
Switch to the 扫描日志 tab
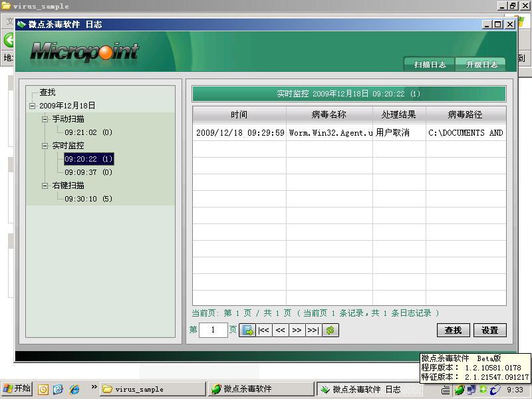pos(430,65)
